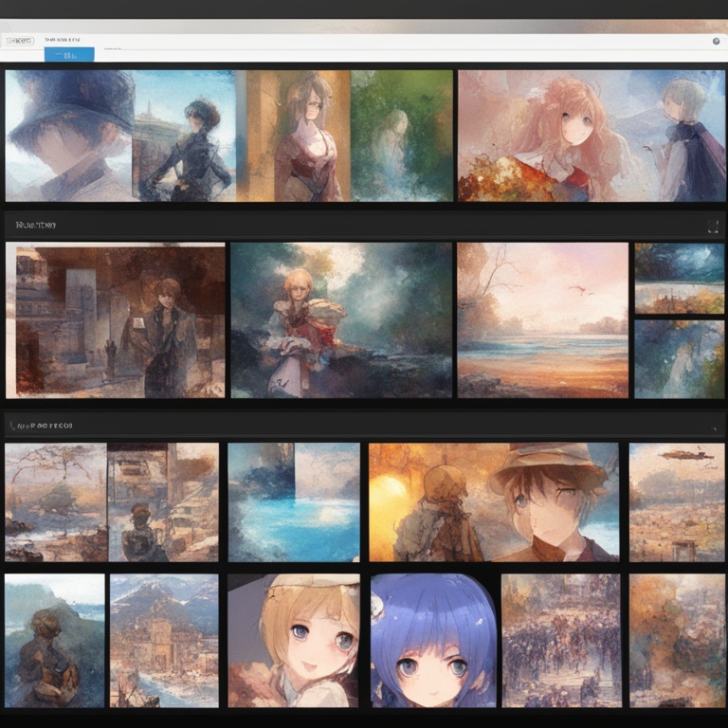Click the fullscreen icon on first section header
728x728 pixels.
click(712, 227)
